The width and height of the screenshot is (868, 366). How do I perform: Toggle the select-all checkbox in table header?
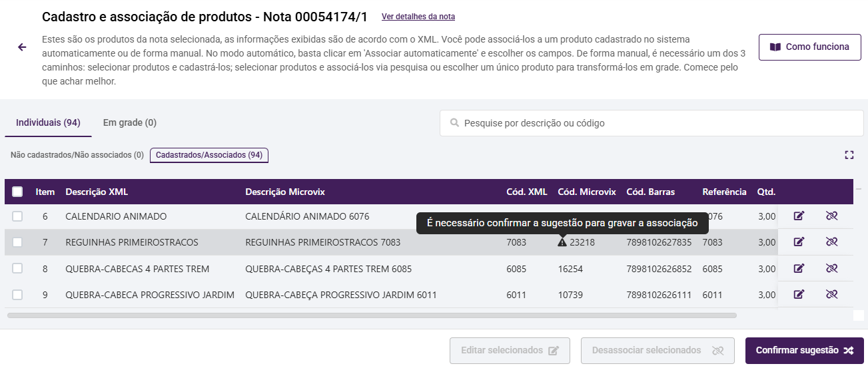pos(17,192)
